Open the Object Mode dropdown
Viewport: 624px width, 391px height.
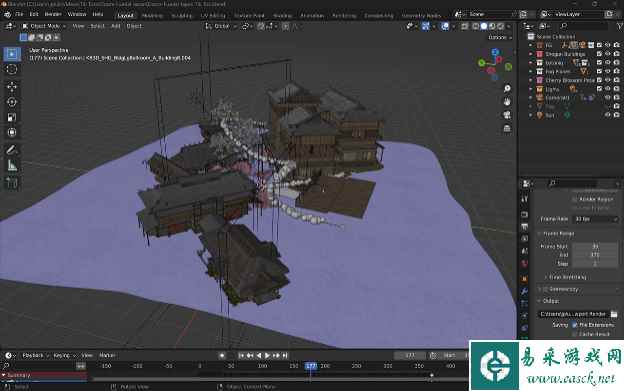click(x=44, y=26)
